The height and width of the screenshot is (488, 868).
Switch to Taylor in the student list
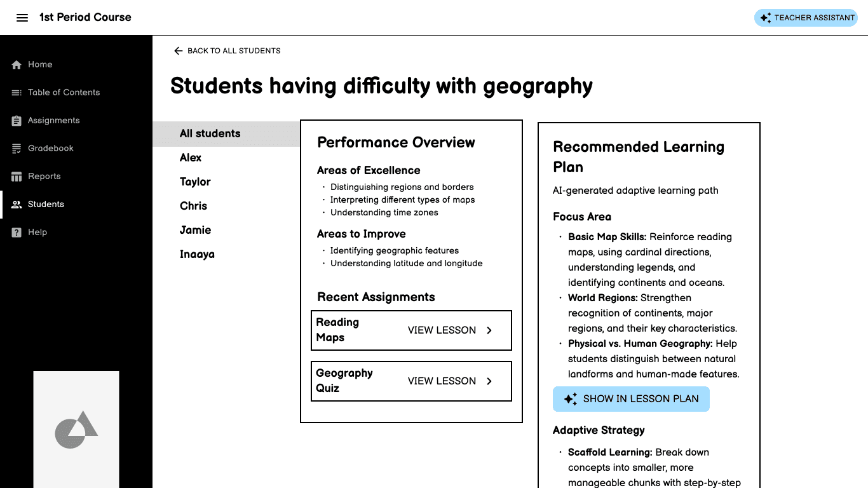point(195,182)
